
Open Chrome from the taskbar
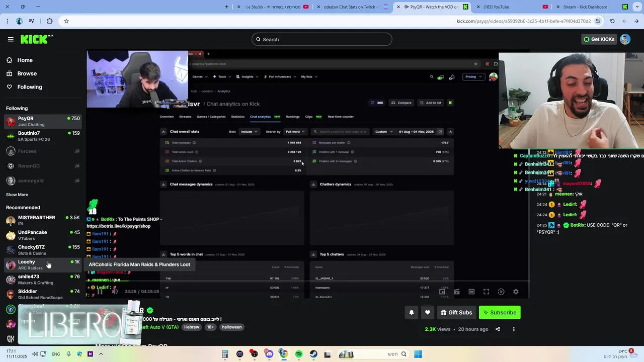tap(284, 354)
